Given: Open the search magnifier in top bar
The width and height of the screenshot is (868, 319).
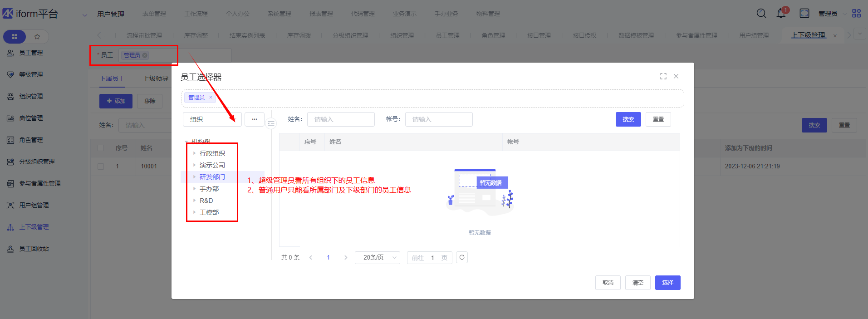Looking at the screenshot, I should coord(761,14).
